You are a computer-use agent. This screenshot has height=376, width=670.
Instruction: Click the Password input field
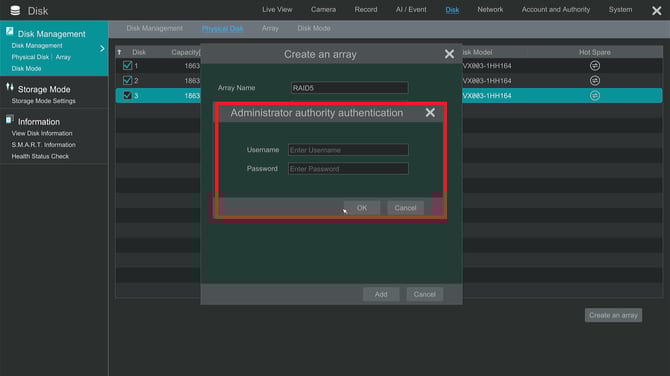coord(348,169)
